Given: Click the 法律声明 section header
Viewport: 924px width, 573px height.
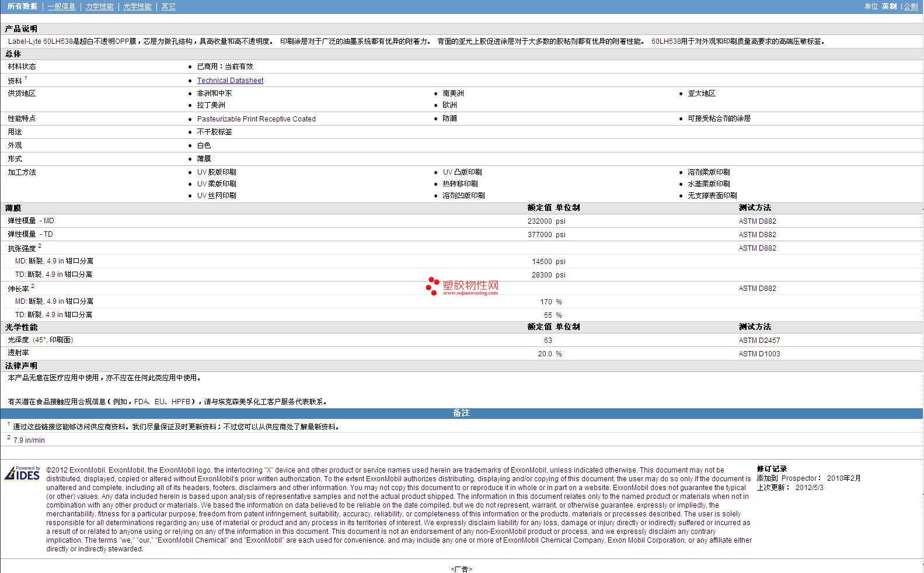Looking at the screenshot, I should (x=21, y=366).
